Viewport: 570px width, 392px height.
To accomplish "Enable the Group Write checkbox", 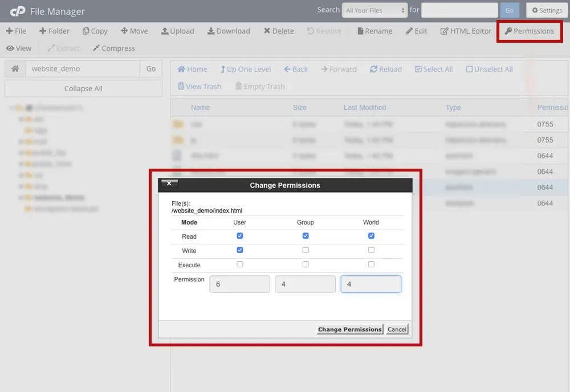I will coord(306,250).
